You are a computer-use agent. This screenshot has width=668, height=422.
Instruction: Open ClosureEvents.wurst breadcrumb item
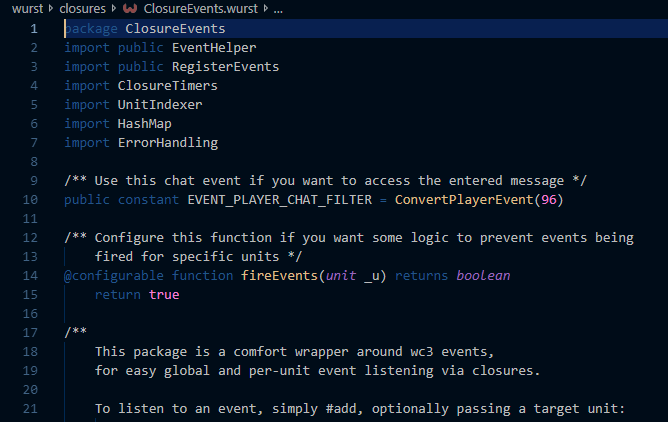point(201,8)
